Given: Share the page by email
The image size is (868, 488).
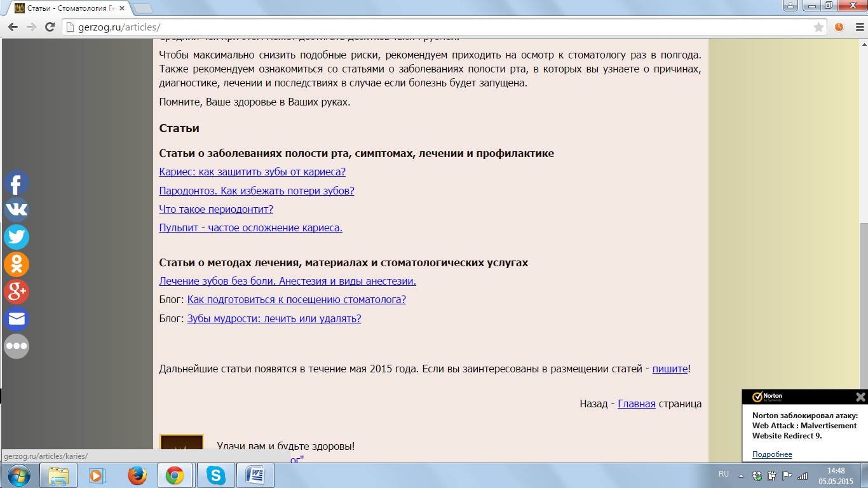Looking at the screenshot, I should [17, 319].
